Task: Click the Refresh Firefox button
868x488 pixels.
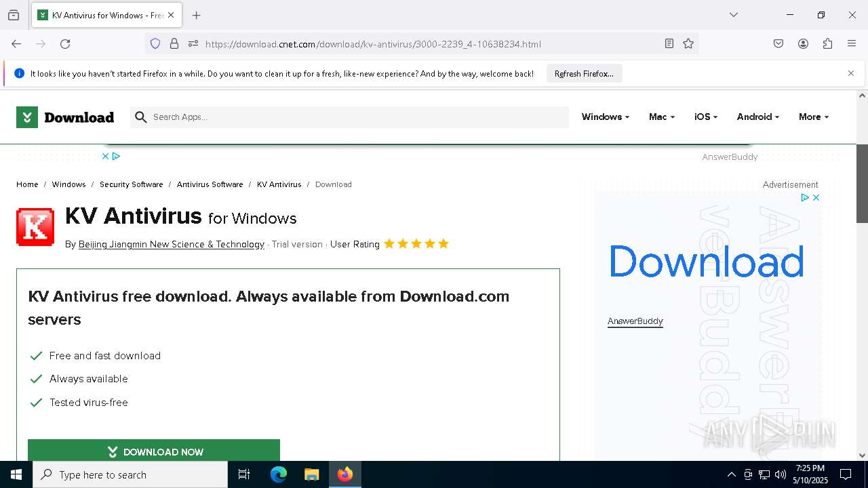Action: tap(584, 74)
